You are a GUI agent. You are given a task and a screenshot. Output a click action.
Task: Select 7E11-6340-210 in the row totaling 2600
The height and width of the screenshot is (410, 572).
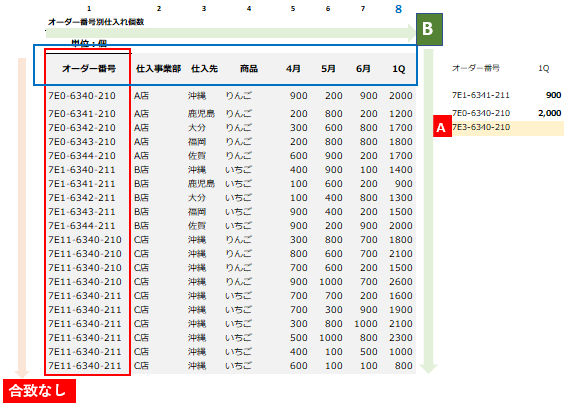tap(85, 282)
